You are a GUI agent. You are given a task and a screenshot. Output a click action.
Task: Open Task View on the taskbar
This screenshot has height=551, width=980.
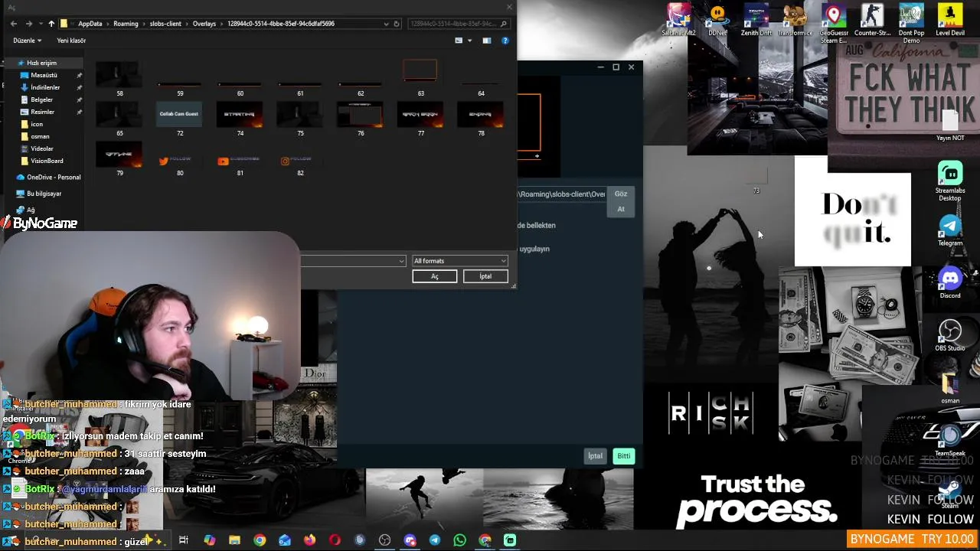(x=184, y=540)
